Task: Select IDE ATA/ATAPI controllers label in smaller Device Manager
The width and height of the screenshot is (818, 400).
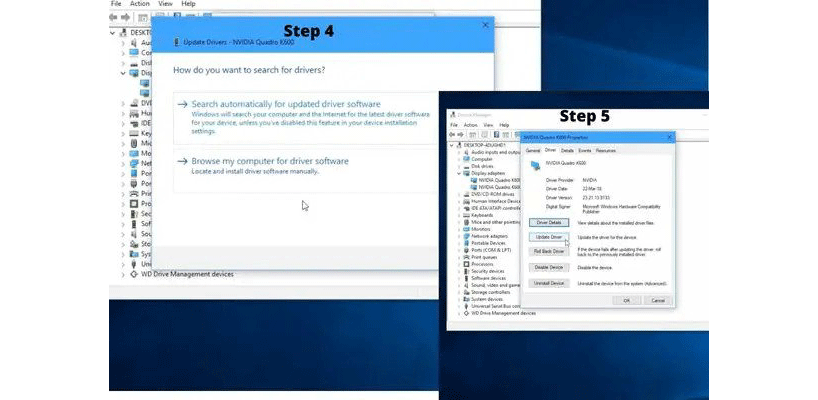Action: point(496,208)
